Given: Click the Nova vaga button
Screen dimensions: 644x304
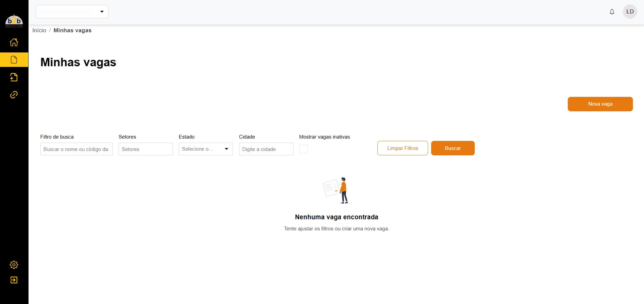Looking at the screenshot, I should (600, 104).
